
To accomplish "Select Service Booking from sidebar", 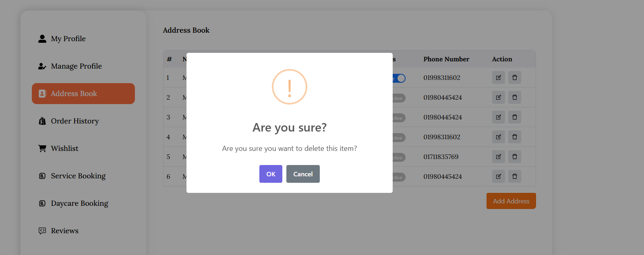I will (78, 176).
